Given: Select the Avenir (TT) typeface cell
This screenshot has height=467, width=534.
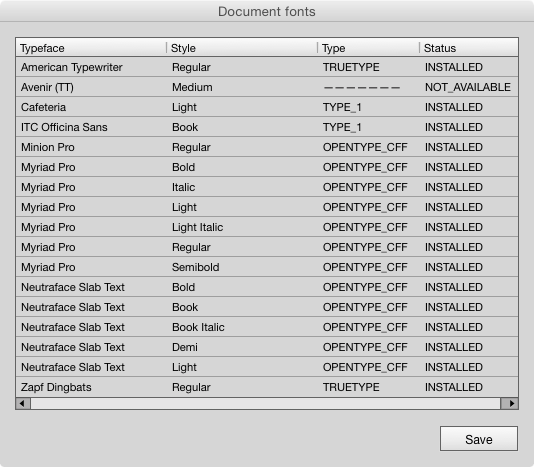Looking at the screenshot, I should (x=47, y=88).
